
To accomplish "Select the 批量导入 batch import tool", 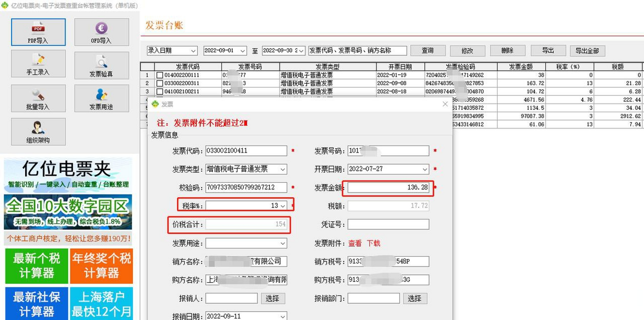I will click(38, 98).
